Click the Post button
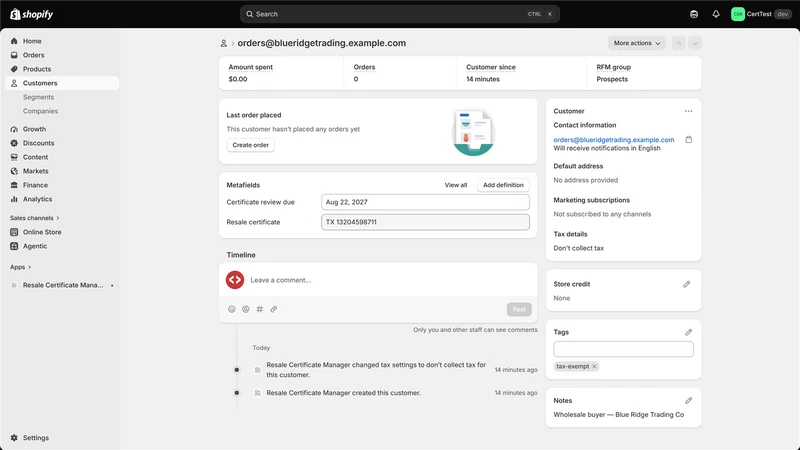Image resolution: width=800 pixels, height=450 pixels. [519, 309]
